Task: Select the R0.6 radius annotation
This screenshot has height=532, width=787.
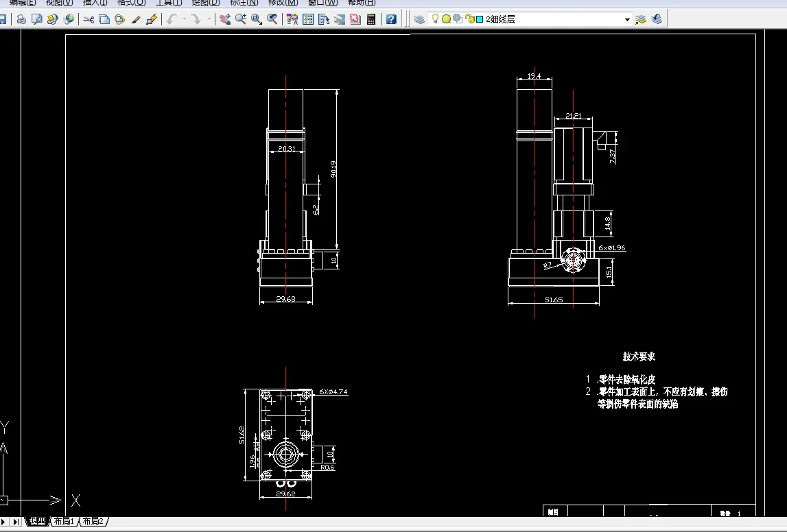Action: tap(327, 467)
